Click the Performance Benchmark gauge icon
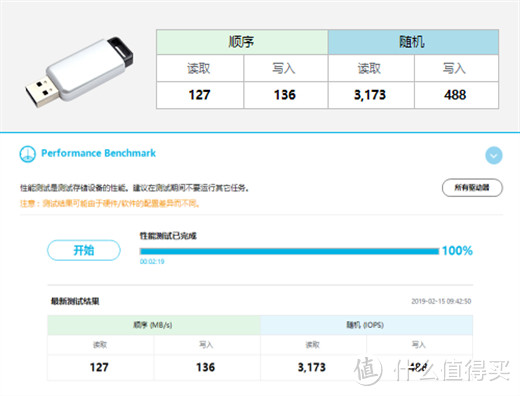The image size is (520, 396). coord(27,154)
